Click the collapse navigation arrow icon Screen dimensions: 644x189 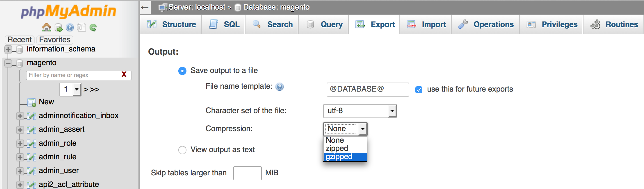click(x=145, y=7)
